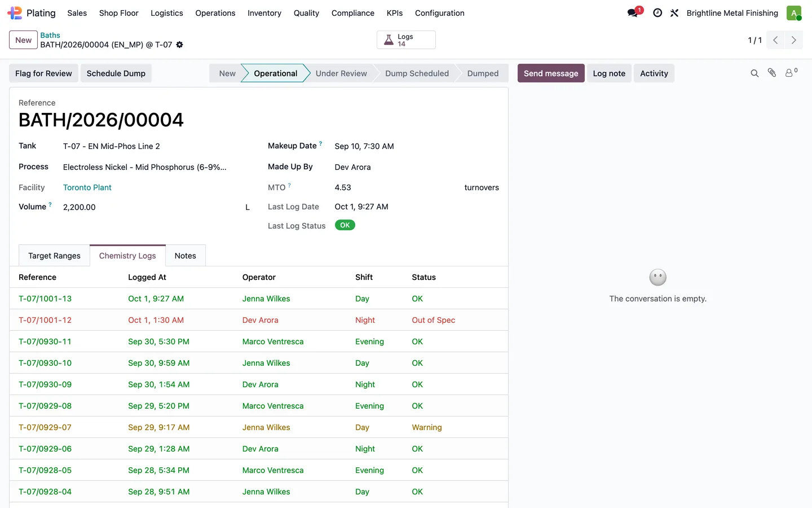Sort logs by Status column
This screenshot has height=508, width=812.
point(424,277)
